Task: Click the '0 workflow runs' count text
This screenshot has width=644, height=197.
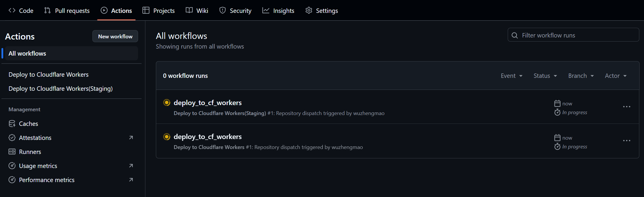Action: (185, 76)
